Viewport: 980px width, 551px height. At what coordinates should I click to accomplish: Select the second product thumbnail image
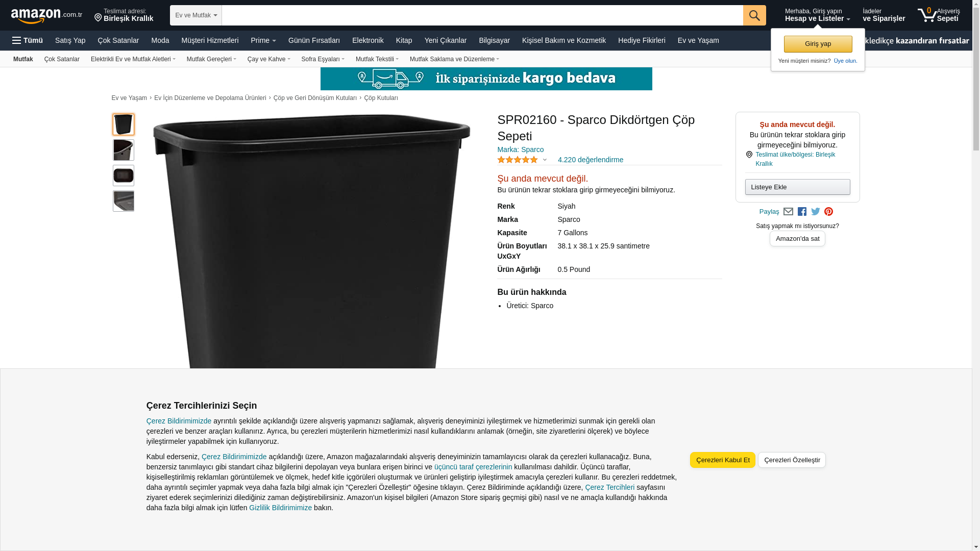(124, 150)
